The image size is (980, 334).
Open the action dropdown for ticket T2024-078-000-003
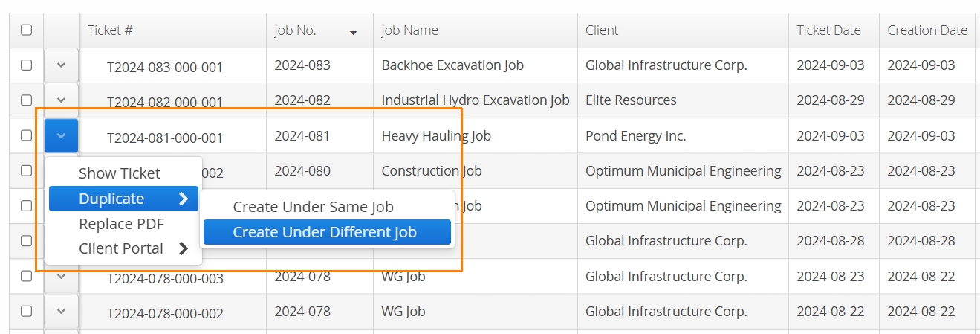click(62, 277)
